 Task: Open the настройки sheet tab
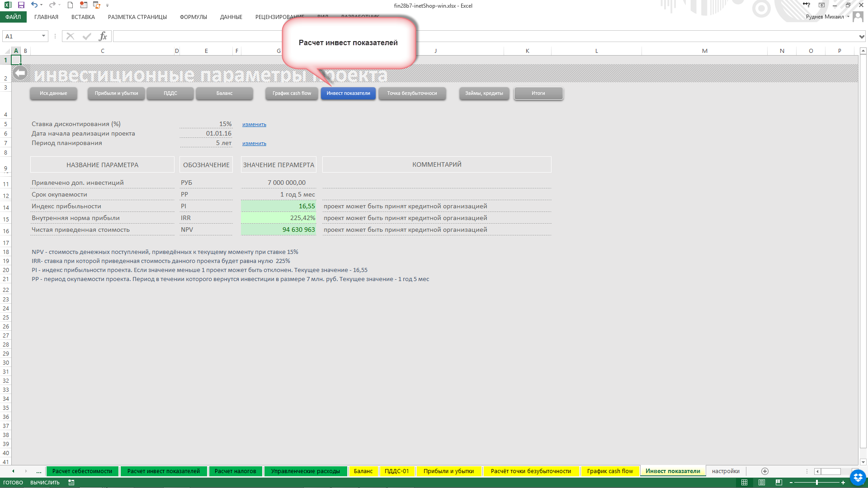[x=726, y=471]
